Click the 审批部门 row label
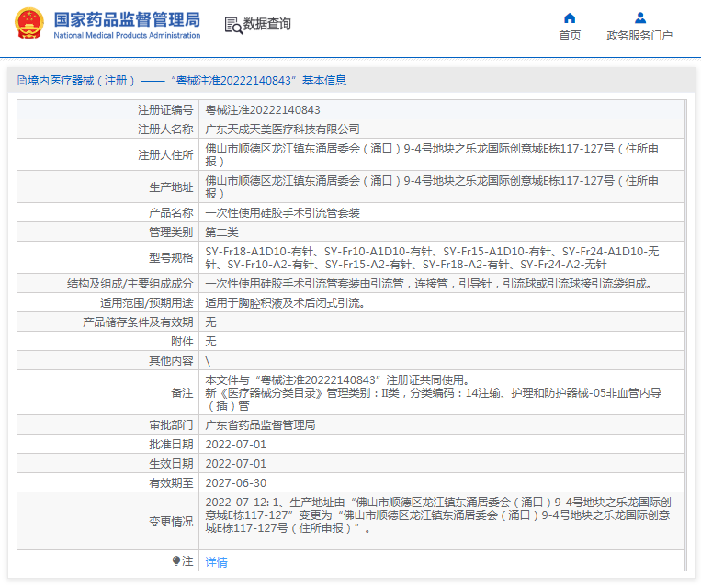This screenshot has width=701, height=588. [x=171, y=424]
